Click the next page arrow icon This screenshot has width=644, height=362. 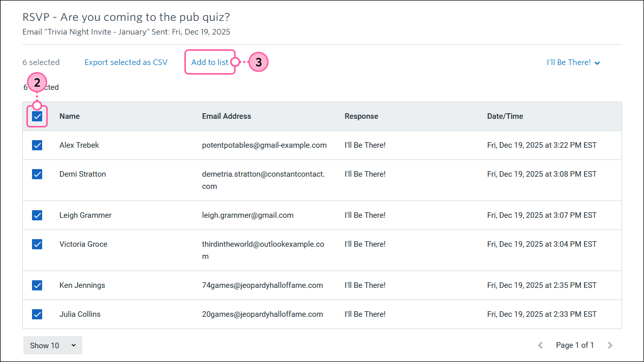(x=610, y=345)
